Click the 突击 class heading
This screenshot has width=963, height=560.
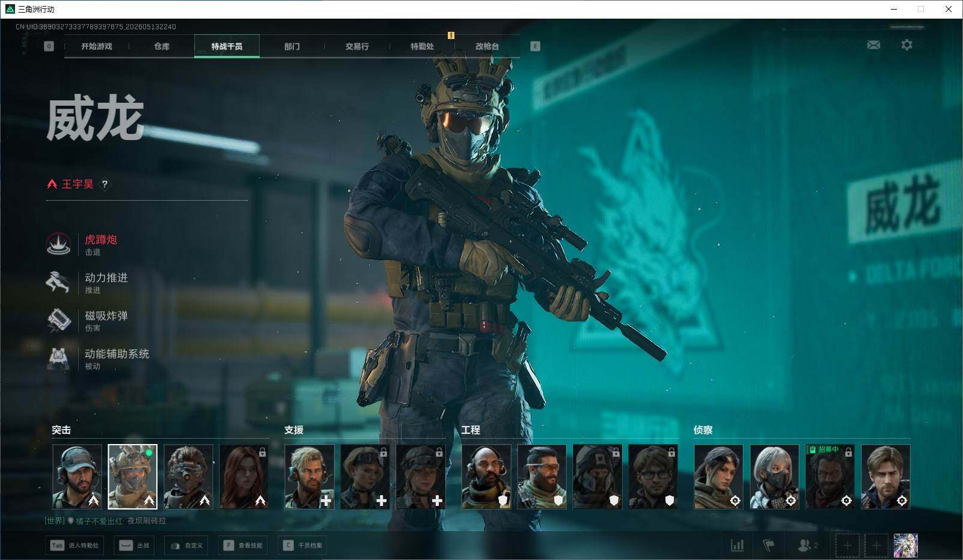[61, 430]
